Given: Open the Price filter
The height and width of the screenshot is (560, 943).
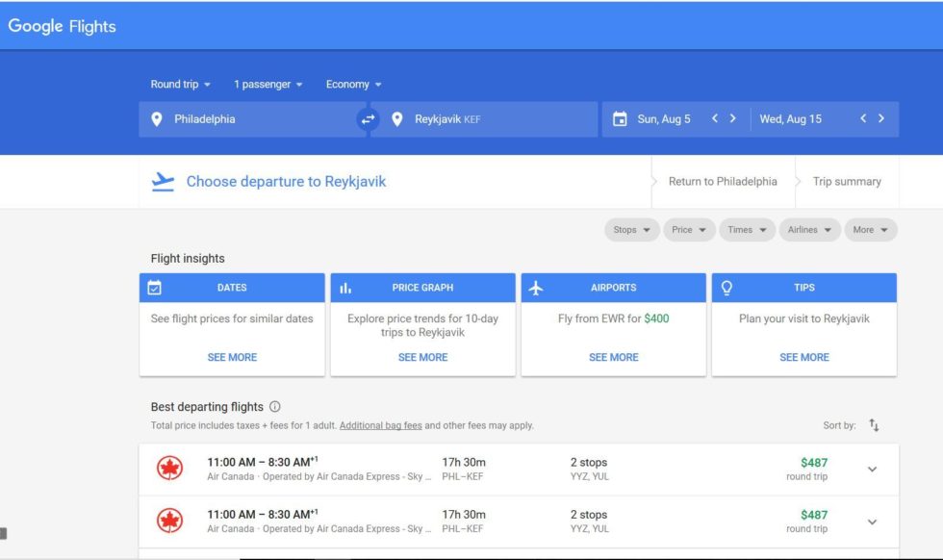Looking at the screenshot, I should [x=689, y=230].
